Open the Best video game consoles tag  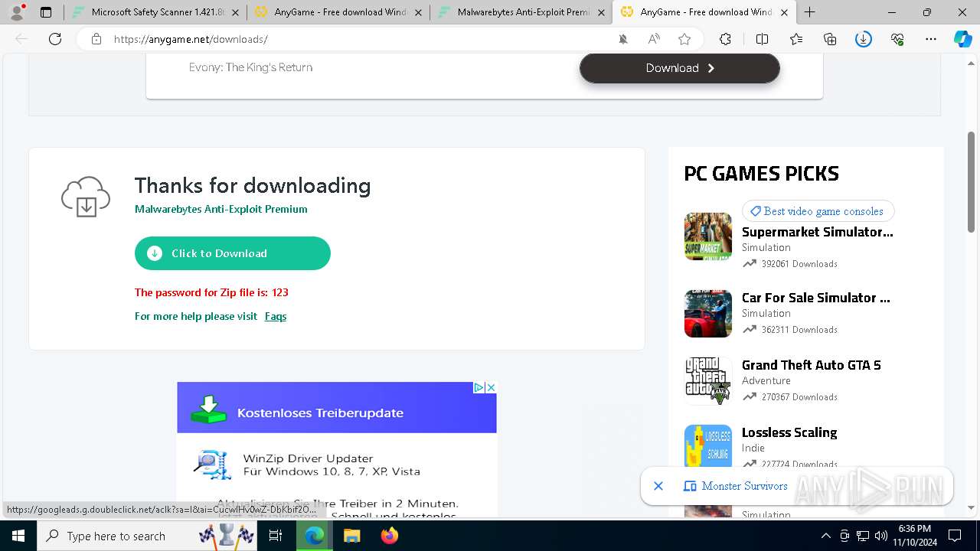tap(818, 211)
